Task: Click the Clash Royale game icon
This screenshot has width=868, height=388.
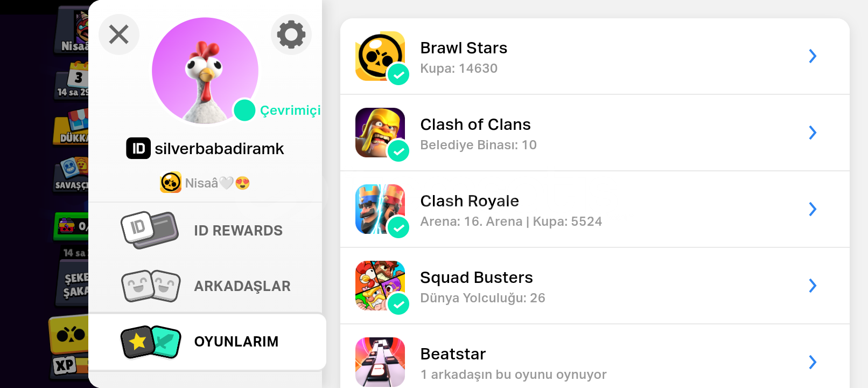Action: point(380,209)
